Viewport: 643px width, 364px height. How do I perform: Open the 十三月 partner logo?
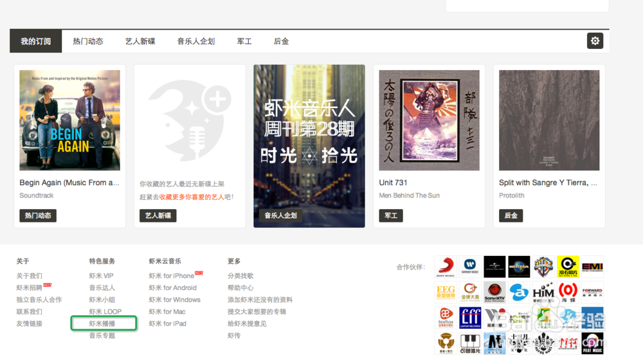(x=519, y=343)
